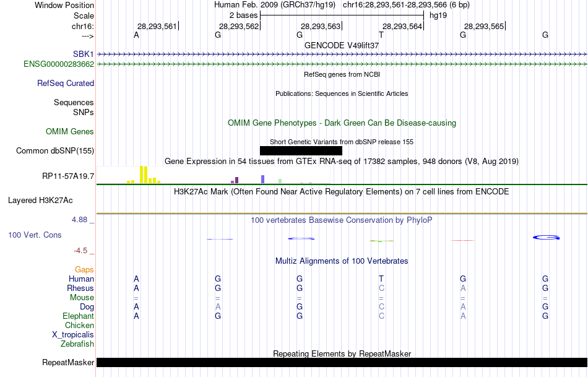This screenshot has height=377, width=588.
Task: Click the X_tropicalis species label
Action: [73, 335]
